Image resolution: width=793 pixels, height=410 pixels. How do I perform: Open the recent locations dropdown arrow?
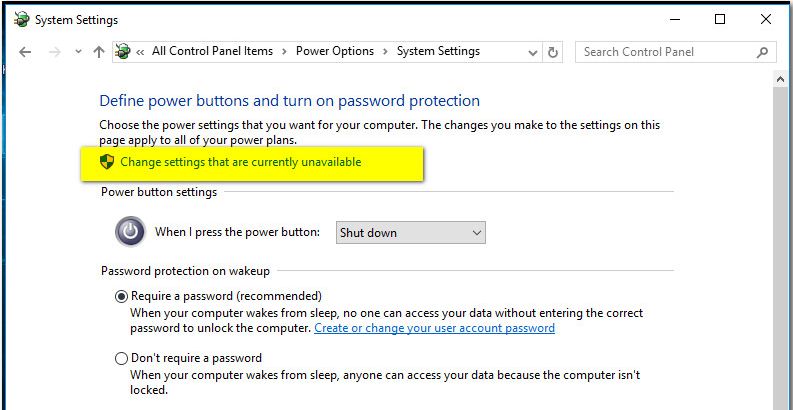78,52
